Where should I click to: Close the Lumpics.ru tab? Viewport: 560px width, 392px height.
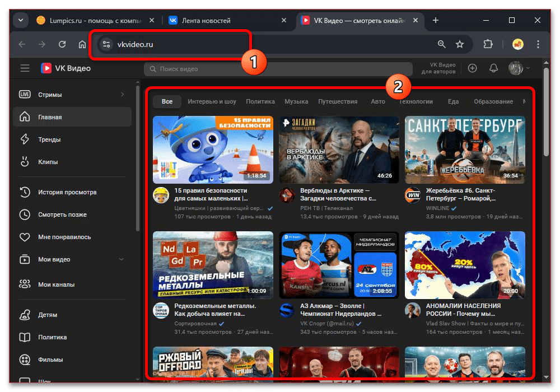(152, 20)
